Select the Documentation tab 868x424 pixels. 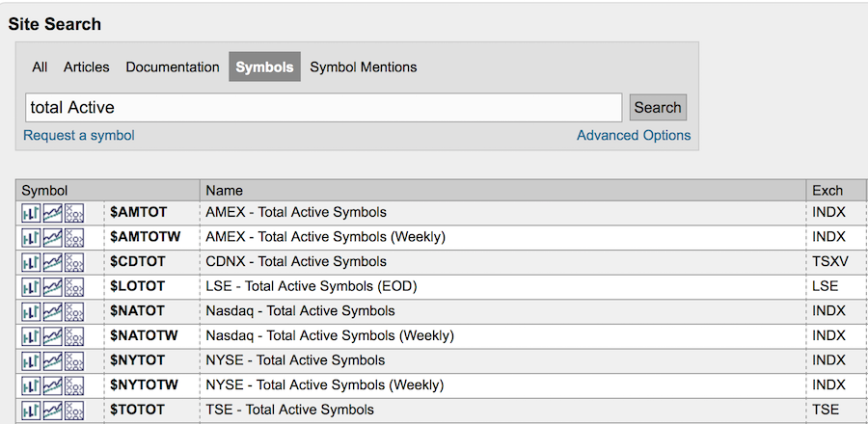click(x=173, y=67)
